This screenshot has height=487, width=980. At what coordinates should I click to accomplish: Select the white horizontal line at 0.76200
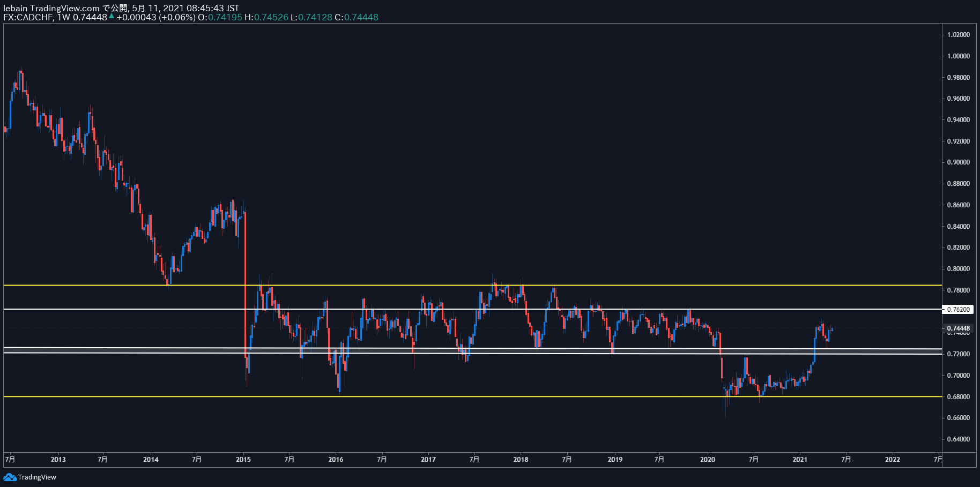tap(472, 309)
